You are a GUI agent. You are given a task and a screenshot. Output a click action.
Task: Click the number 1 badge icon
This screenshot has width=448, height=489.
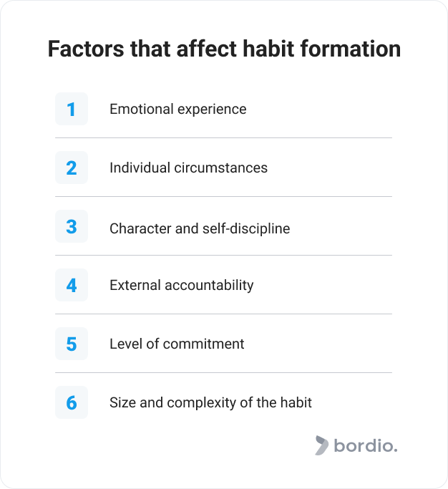click(x=72, y=109)
